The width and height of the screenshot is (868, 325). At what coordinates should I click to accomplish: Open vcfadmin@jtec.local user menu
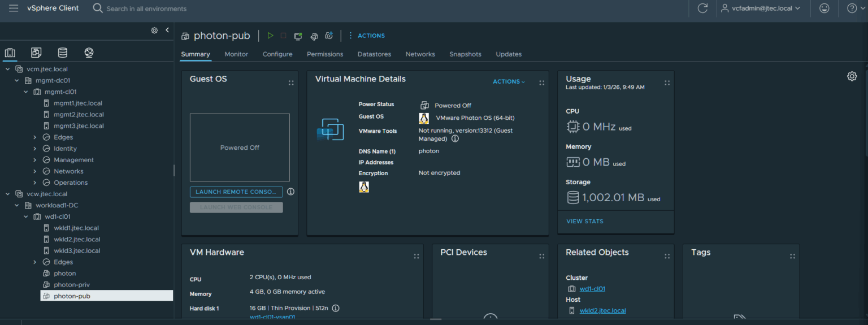pyautogui.click(x=761, y=8)
